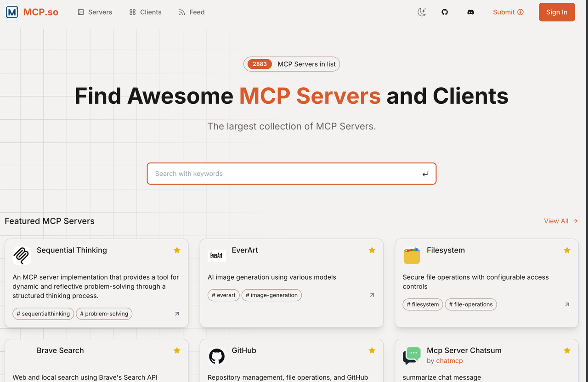Select the filesystem tag
This screenshot has height=382, width=588.
click(423, 304)
